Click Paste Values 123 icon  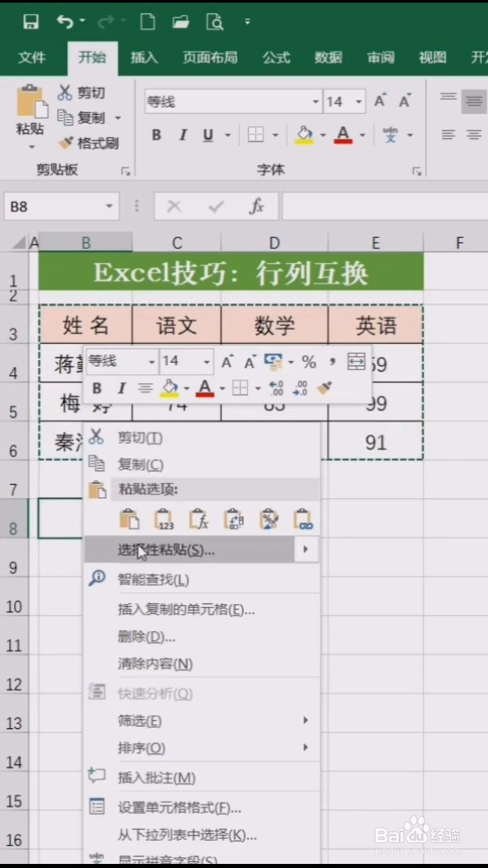click(x=165, y=519)
